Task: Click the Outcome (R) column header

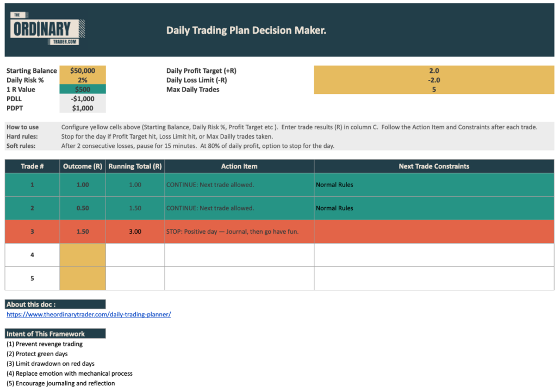Action: coord(83,166)
